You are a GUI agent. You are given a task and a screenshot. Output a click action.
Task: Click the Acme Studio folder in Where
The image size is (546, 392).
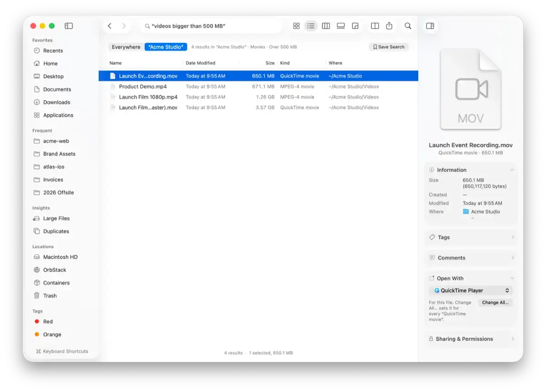point(481,211)
